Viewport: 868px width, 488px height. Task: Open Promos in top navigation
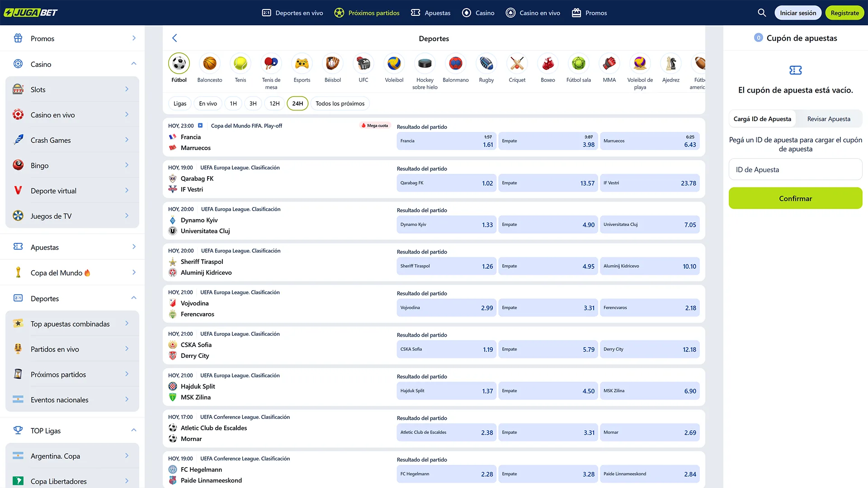(590, 13)
